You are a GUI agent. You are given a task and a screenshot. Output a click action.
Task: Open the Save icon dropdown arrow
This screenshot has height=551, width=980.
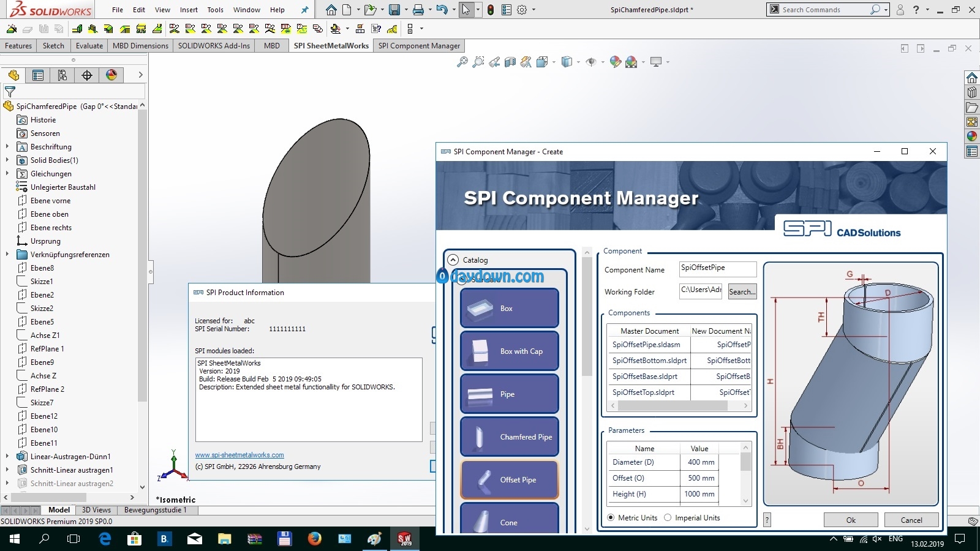click(405, 10)
